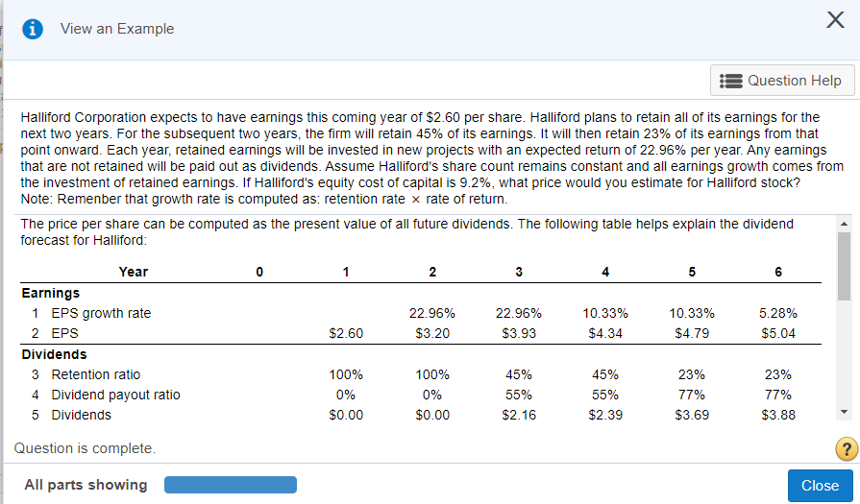Click the year 0 column header
The width and height of the screenshot is (860, 504).
(x=259, y=272)
